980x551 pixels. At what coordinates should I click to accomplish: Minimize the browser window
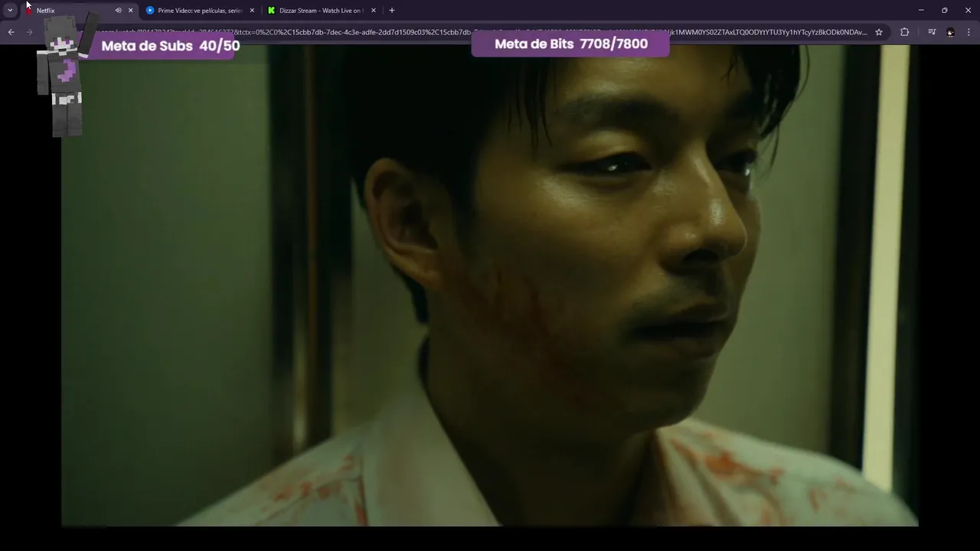coord(921,11)
